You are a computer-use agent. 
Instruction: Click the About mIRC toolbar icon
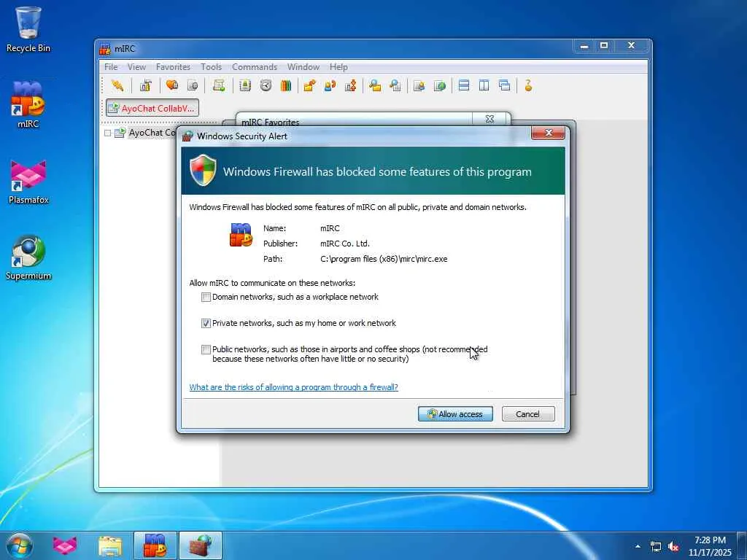pyautogui.click(x=528, y=86)
